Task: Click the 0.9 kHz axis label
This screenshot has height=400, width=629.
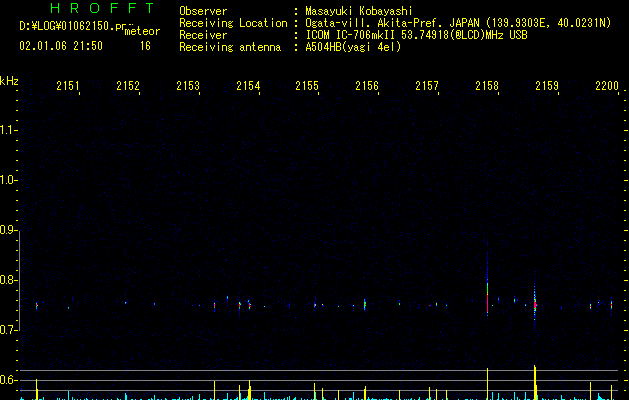Action: [x=7, y=230]
